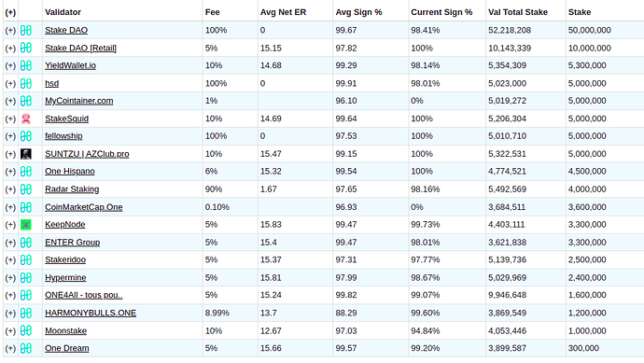
Task: Expand the HARMONYBULLS.ONE row with (+)
Action: click(x=10, y=314)
